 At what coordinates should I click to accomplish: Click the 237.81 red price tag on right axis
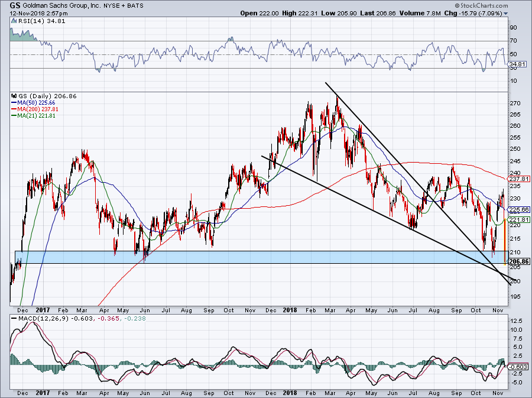coord(519,179)
